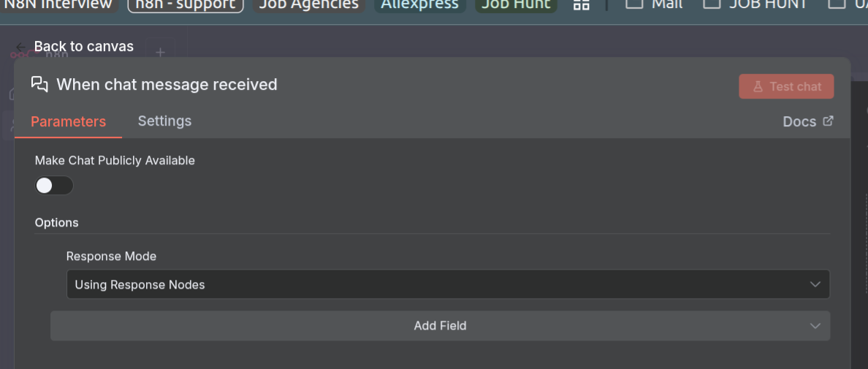Enable Make Chat Publicly Available toggle

pos(54,186)
